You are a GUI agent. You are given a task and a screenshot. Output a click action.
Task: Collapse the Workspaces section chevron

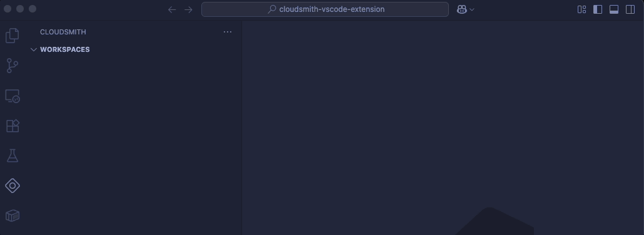pyautogui.click(x=34, y=50)
